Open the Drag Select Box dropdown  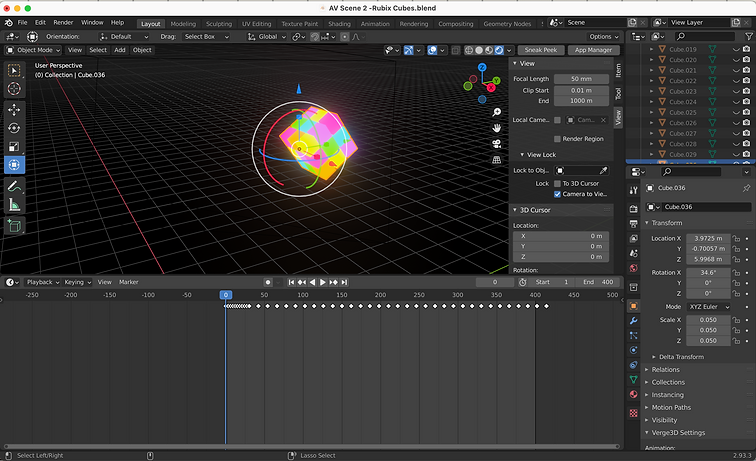tap(206, 37)
